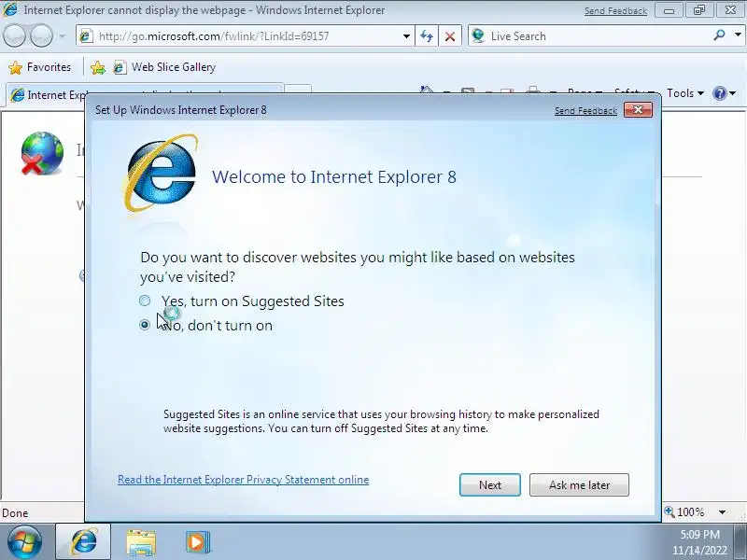Click the Forward navigation button
Viewport: 747px width, 560px height.
[x=41, y=36]
